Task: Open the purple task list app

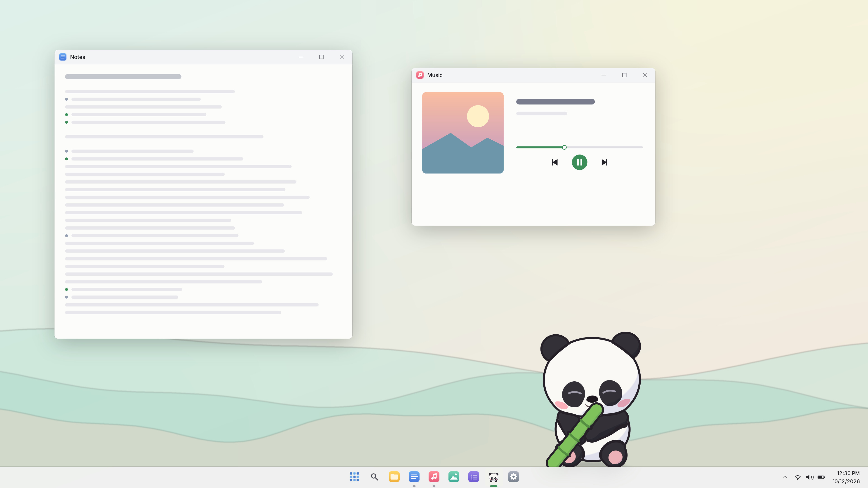Action: point(473,476)
